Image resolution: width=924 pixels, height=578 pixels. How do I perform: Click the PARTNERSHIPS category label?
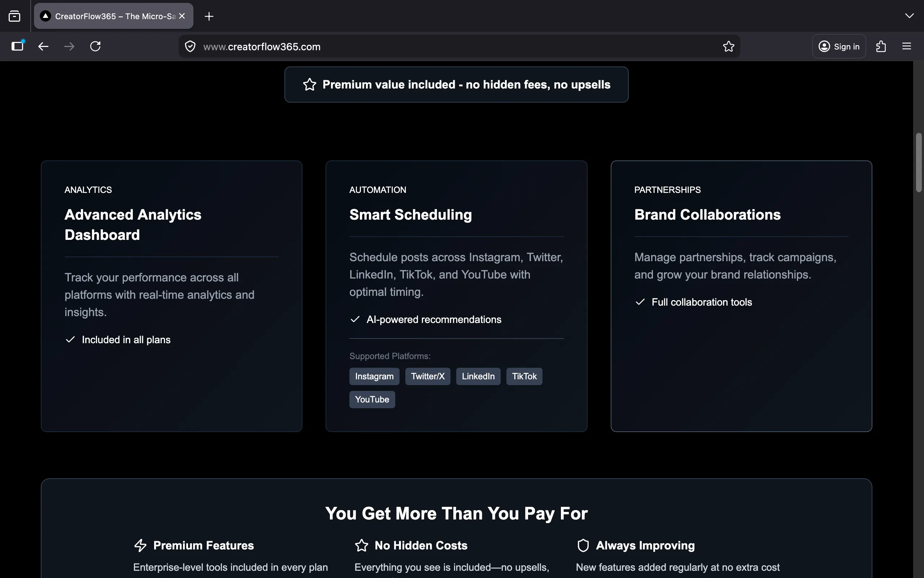tap(667, 190)
